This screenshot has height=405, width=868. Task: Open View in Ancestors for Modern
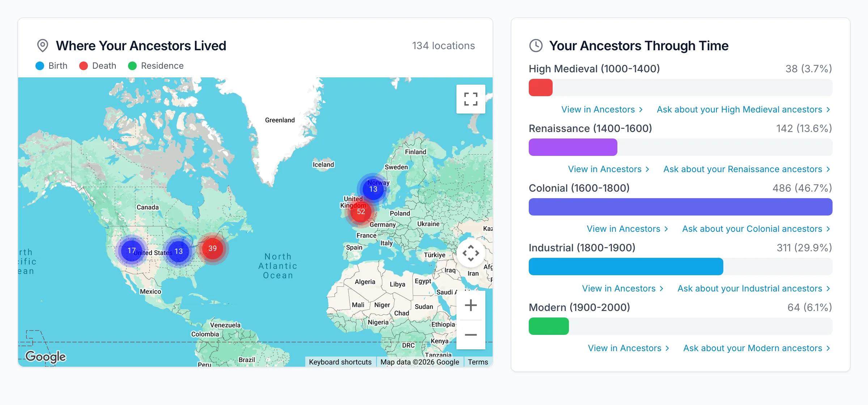click(x=629, y=348)
